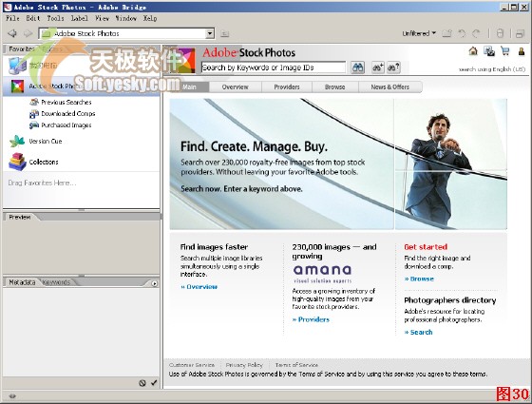Open the Customer Service footer link
The width and height of the screenshot is (532, 404).
(192, 365)
